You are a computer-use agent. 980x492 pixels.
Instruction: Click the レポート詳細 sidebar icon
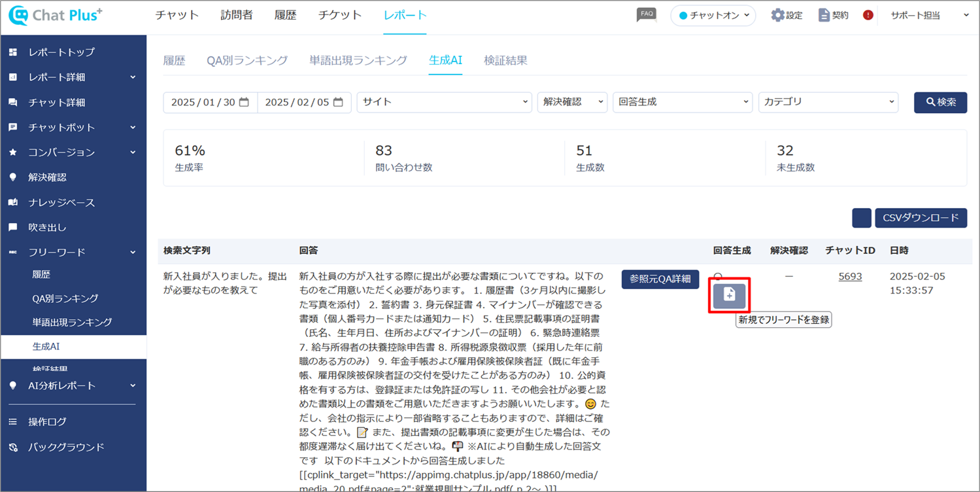[x=12, y=77]
